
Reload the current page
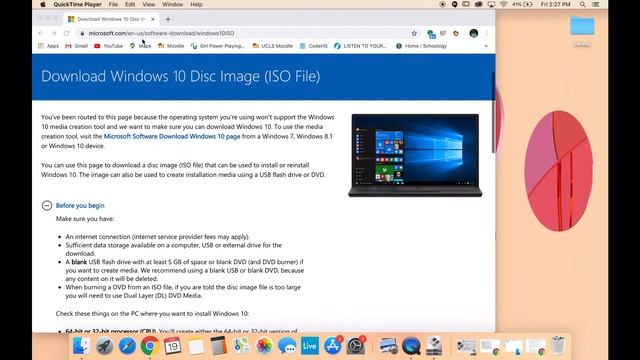(67, 33)
